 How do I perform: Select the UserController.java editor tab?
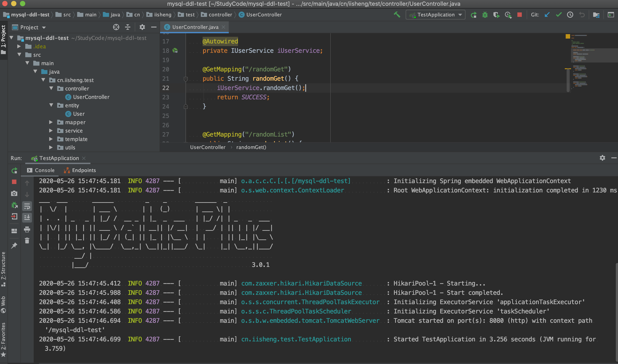click(x=195, y=27)
